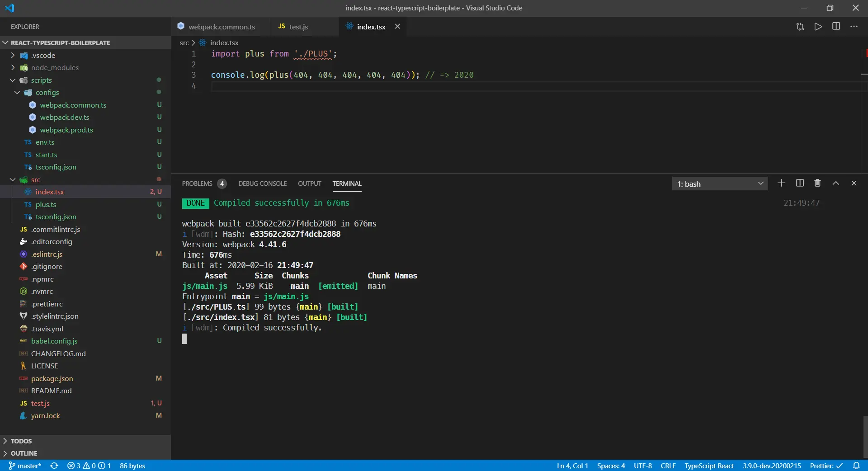
Task: Open webpack.common.ts in the explorer
Action: coord(85,105)
